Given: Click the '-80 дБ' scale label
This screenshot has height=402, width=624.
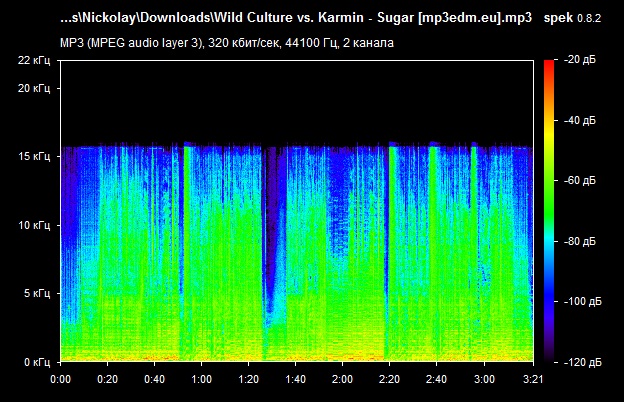Looking at the screenshot, I should click(x=580, y=241).
